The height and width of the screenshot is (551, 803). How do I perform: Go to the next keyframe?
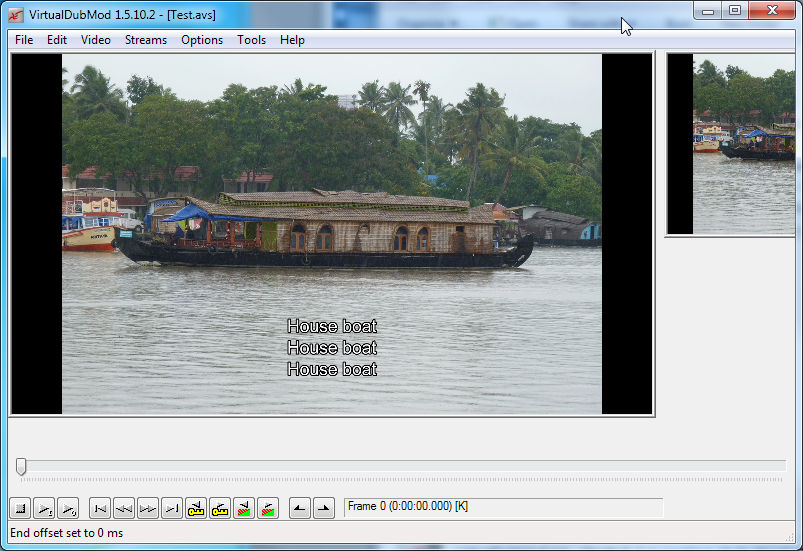click(x=220, y=508)
